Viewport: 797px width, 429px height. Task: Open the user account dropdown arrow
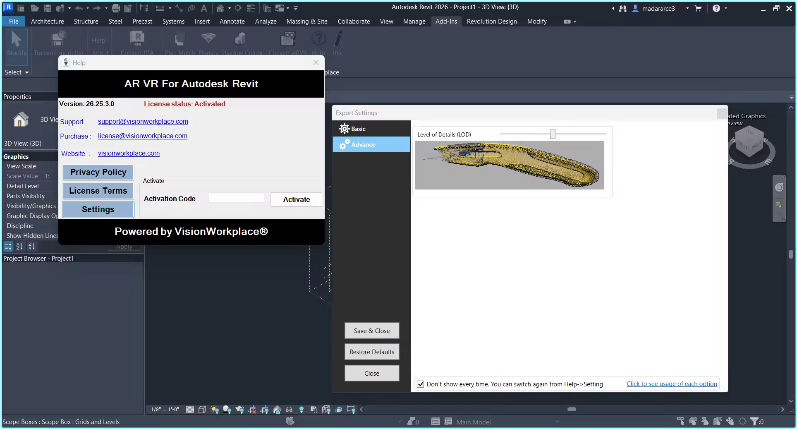(687, 8)
